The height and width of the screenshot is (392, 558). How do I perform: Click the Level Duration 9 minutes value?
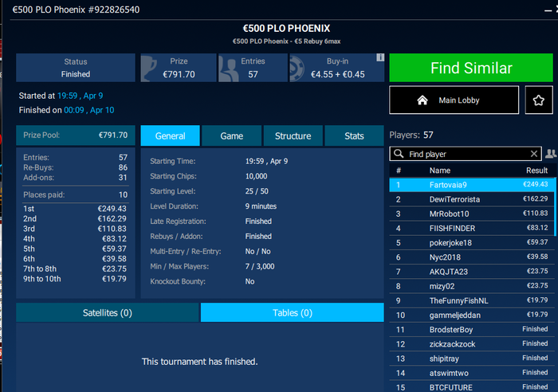point(261,206)
